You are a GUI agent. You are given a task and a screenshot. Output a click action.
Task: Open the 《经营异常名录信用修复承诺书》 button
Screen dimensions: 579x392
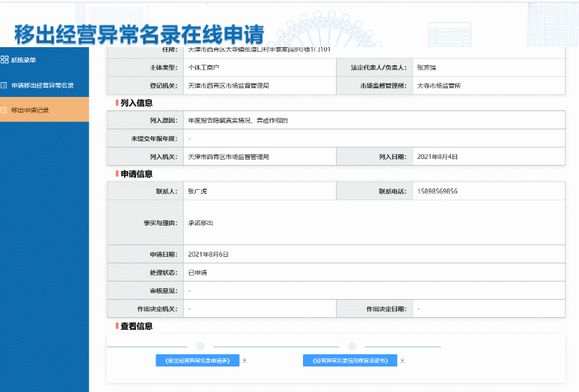click(x=349, y=360)
